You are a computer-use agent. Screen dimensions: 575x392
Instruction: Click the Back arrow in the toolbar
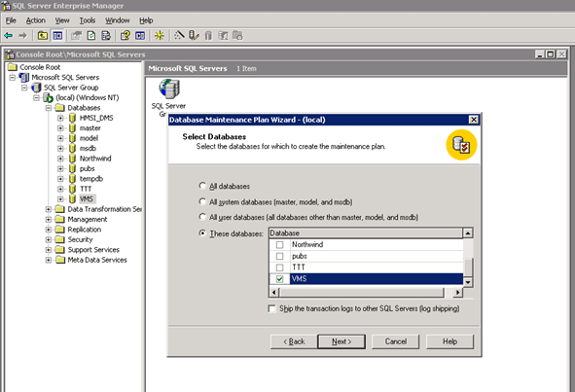8,36
